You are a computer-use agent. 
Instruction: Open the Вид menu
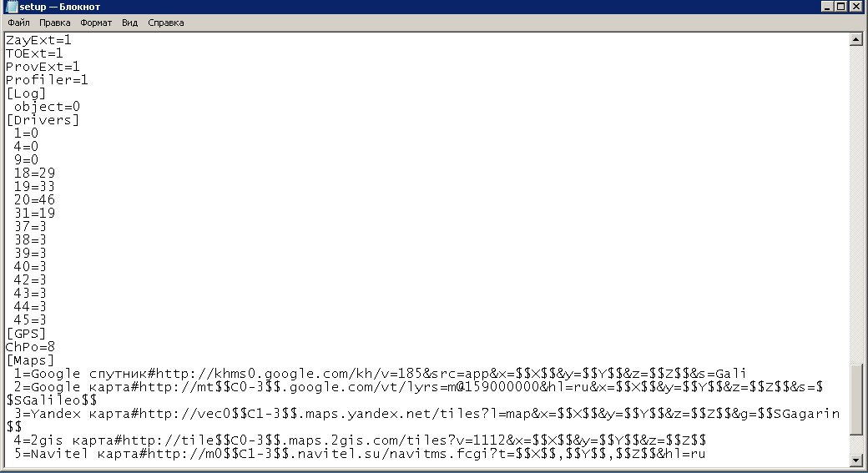point(129,23)
